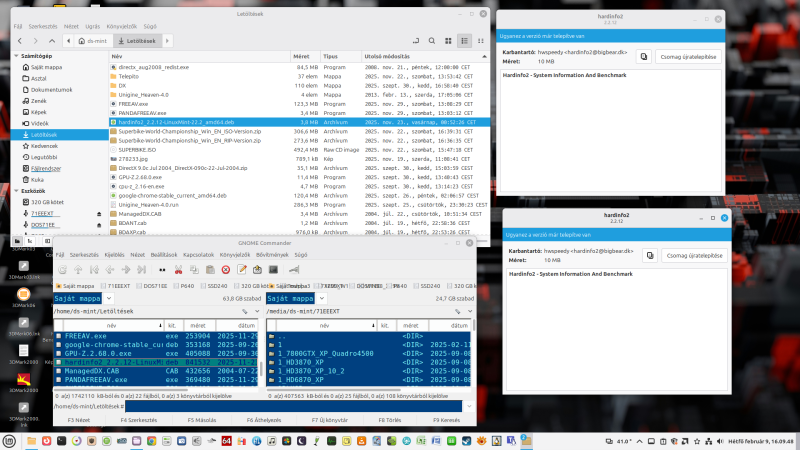Open Kijelölés menu in GNOME Commander
Screen dimensions: 800x450
(x=114, y=255)
